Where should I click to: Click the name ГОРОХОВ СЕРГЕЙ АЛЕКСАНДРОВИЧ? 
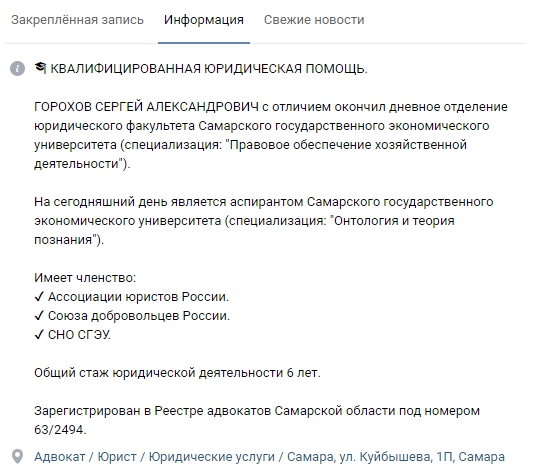pyautogui.click(x=146, y=107)
